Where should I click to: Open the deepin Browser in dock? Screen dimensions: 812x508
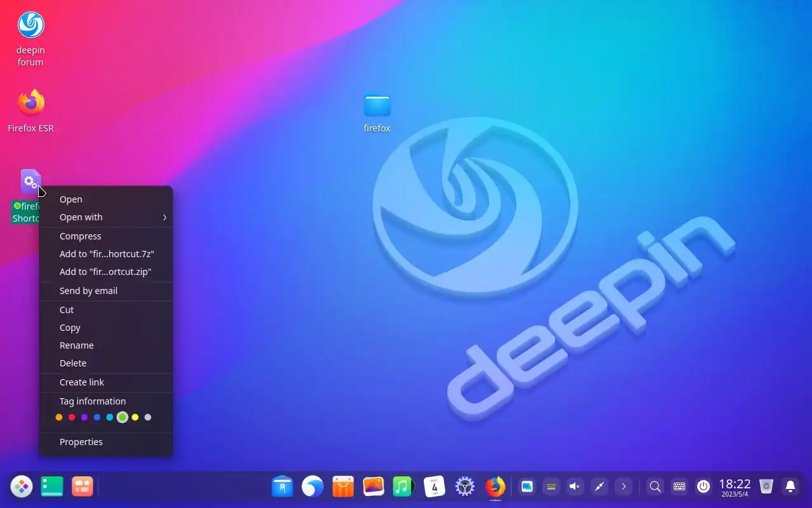[x=313, y=487]
